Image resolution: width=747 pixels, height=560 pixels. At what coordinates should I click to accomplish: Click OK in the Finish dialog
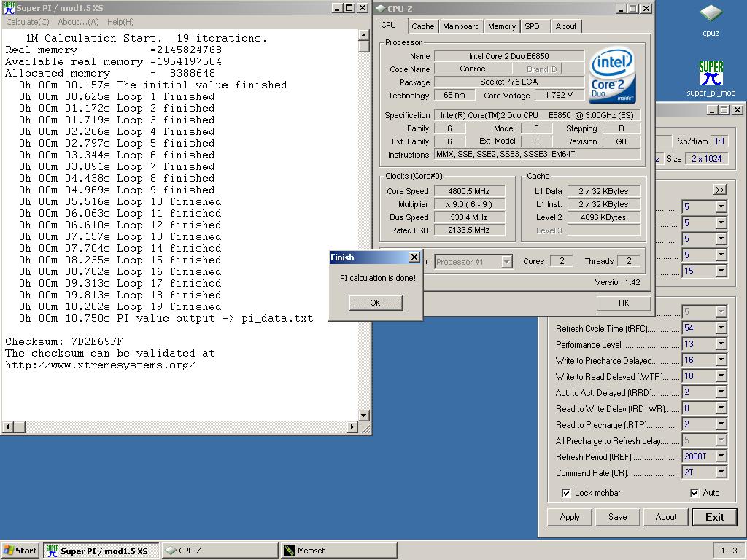point(376,303)
